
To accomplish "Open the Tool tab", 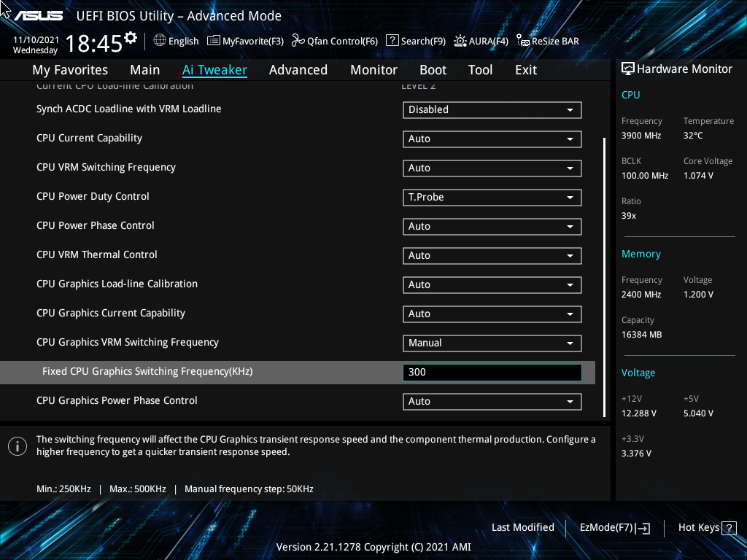I will (x=480, y=70).
